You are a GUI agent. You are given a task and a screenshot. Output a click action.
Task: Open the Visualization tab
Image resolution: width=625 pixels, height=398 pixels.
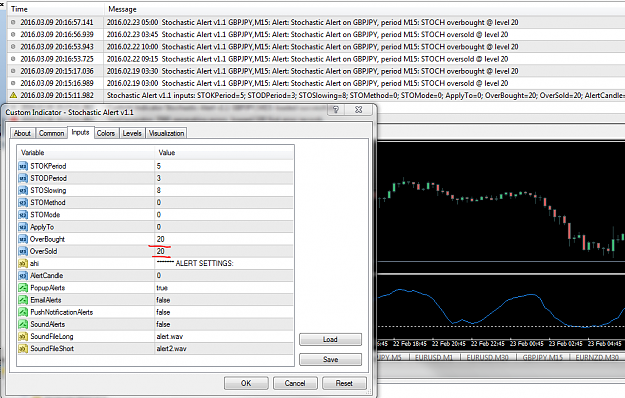click(166, 133)
